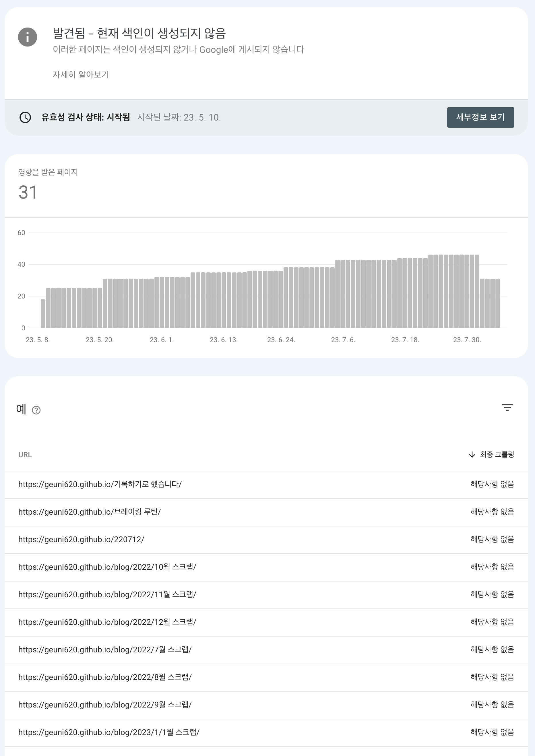Viewport: 535px width, 756px height.
Task: Open 자세히 알아보기 link
Action: [x=81, y=74]
